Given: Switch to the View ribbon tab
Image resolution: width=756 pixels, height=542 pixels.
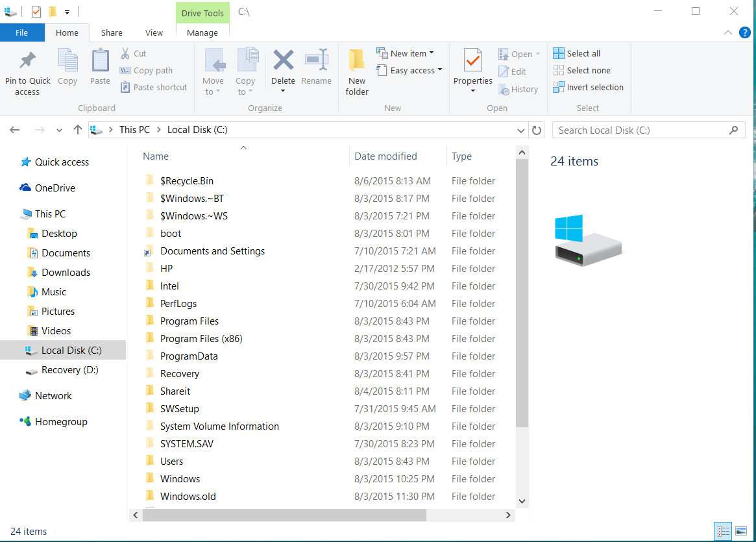Looking at the screenshot, I should pyautogui.click(x=154, y=32).
